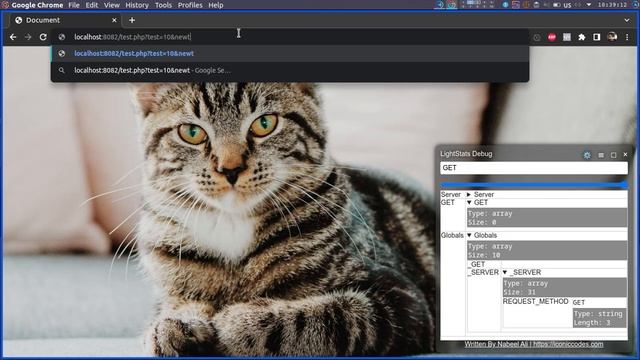This screenshot has height=360, width=640.
Task: Close the Document tab
Action: click(114, 20)
